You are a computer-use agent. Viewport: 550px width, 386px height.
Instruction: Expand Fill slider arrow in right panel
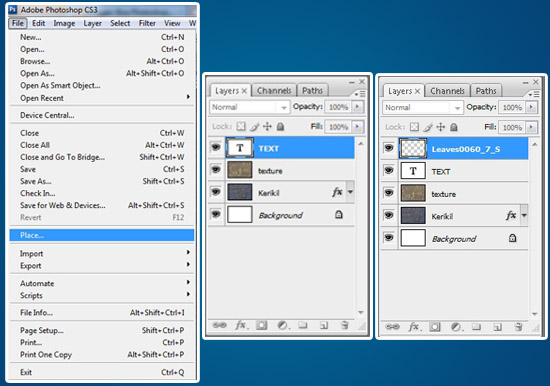pos(531,127)
